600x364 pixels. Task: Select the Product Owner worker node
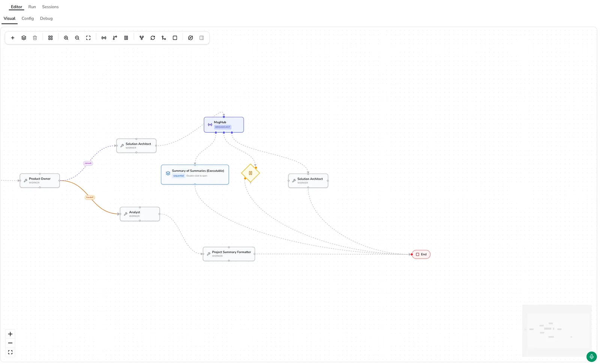(40, 181)
